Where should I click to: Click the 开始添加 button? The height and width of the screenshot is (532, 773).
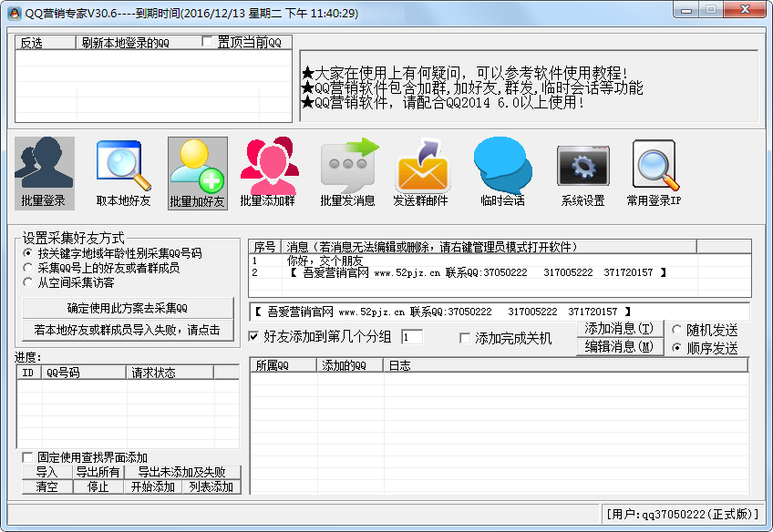[152, 486]
